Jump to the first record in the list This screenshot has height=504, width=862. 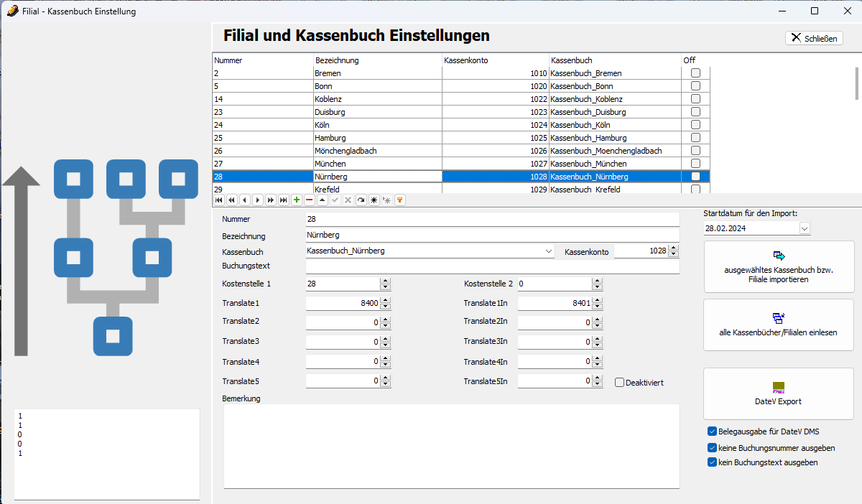coord(219,200)
